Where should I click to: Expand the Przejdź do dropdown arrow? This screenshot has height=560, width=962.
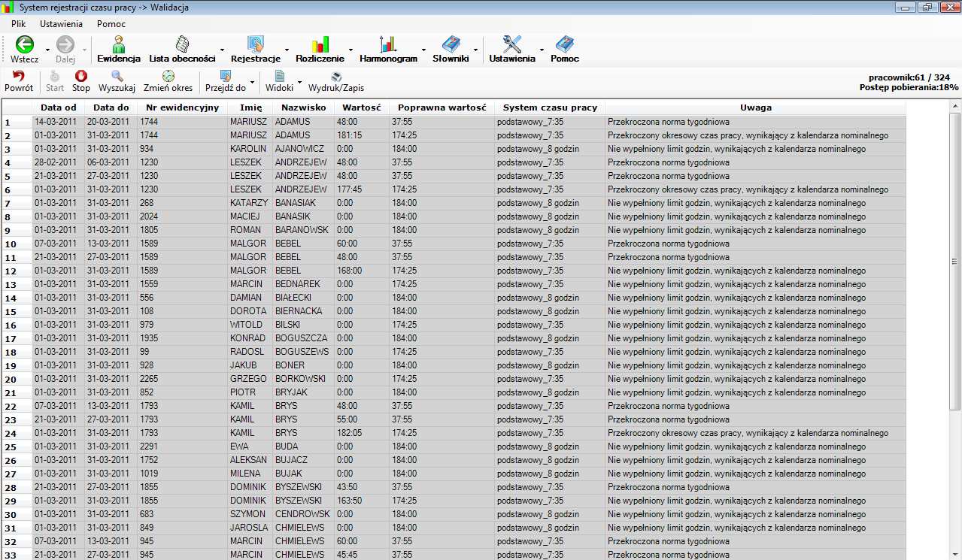point(253,82)
